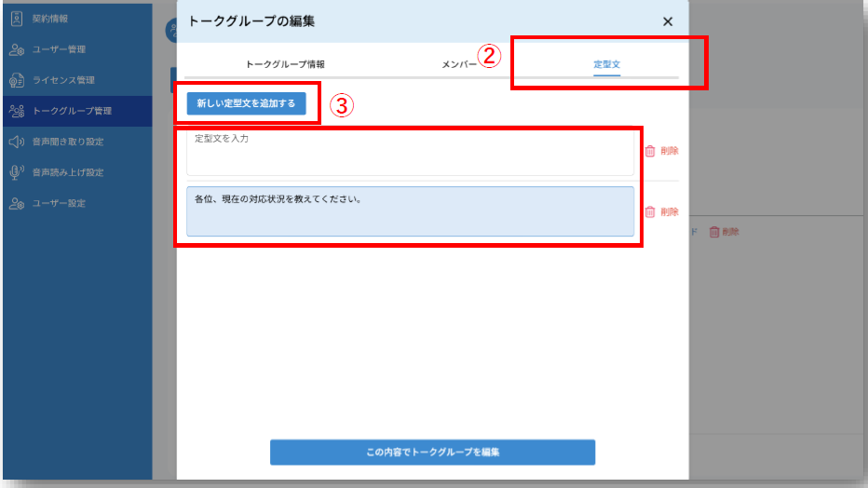Viewport: 868px width, 488px height.
Task: Click trash icon beside empty 定型文 field
Action: click(650, 151)
